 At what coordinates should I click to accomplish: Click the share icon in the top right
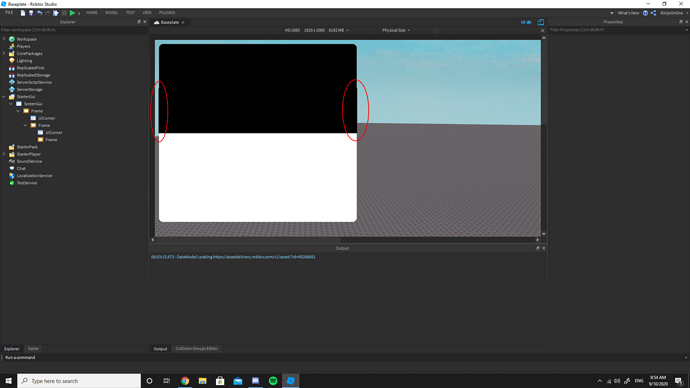click(653, 13)
